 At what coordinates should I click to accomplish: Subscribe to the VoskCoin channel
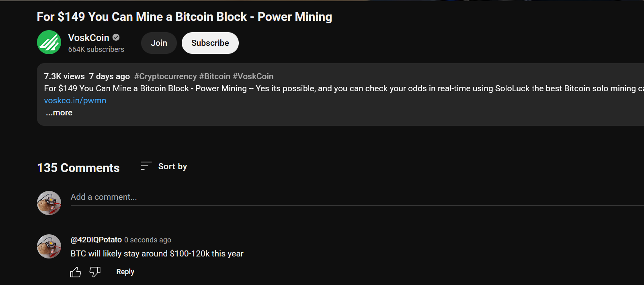pyautogui.click(x=210, y=43)
